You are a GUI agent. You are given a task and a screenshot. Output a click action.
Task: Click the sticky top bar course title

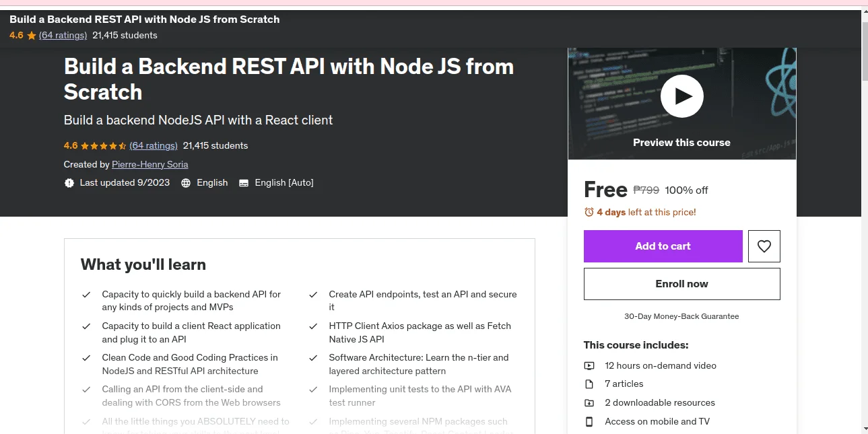click(x=144, y=20)
